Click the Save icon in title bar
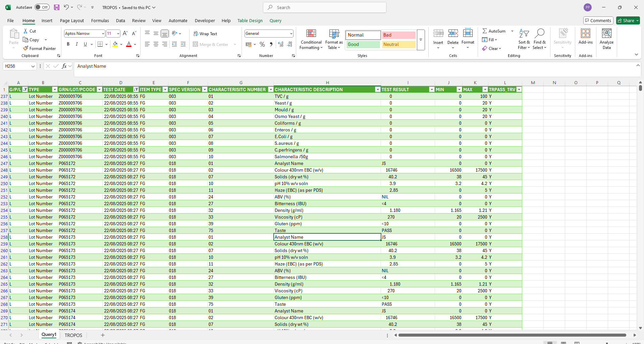 click(x=57, y=7)
